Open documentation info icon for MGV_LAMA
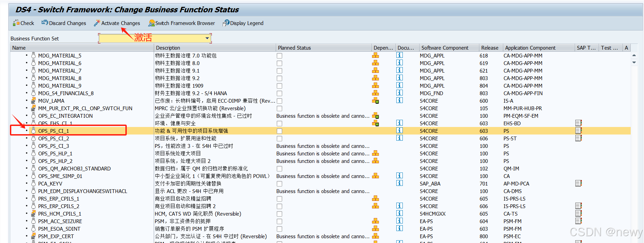The width and height of the screenshot is (644, 243). [399, 100]
